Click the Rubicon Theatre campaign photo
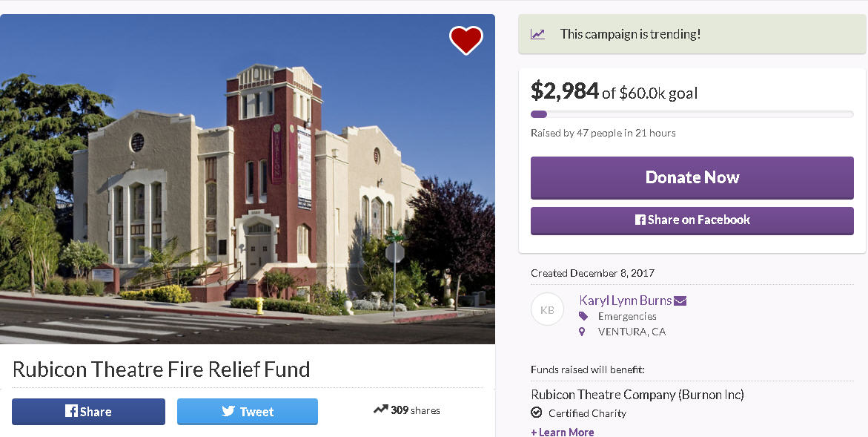This screenshot has width=868, height=437. pos(248,179)
